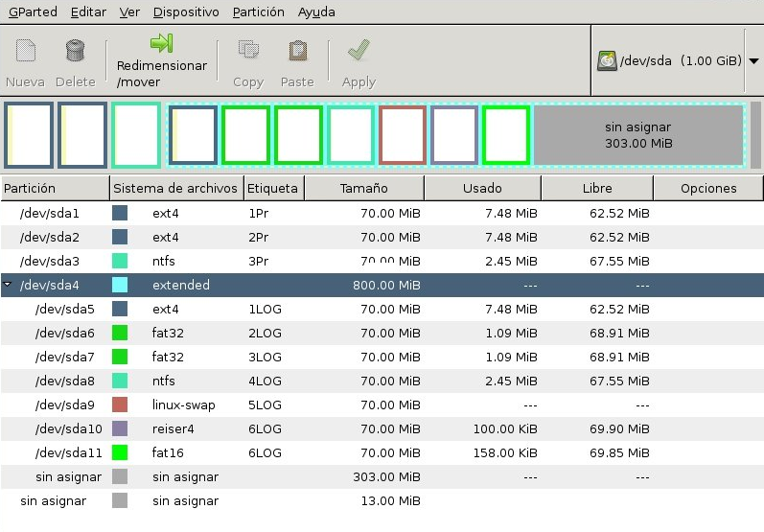This screenshot has height=532, width=764.
Task: Click the Paste clipboard icon
Action: [x=297, y=51]
